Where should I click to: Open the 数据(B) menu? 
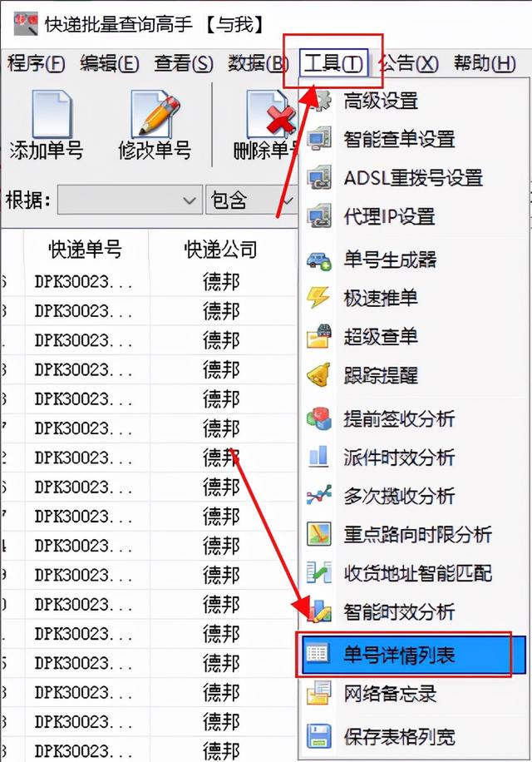click(258, 64)
